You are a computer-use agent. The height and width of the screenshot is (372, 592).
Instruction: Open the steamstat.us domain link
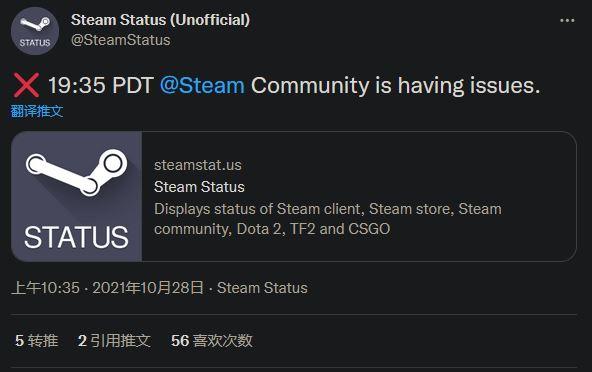click(198, 165)
